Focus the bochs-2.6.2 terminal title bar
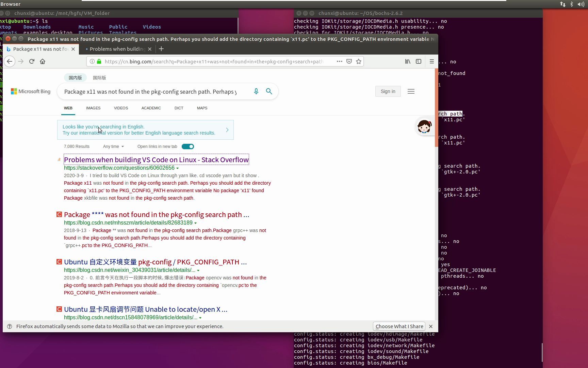Screen dimensions: 588x368 coord(418,13)
